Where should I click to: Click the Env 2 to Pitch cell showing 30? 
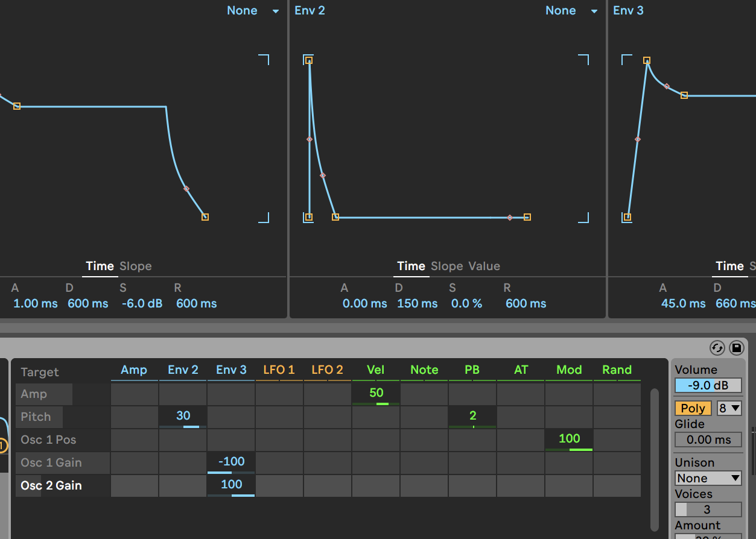click(x=183, y=416)
